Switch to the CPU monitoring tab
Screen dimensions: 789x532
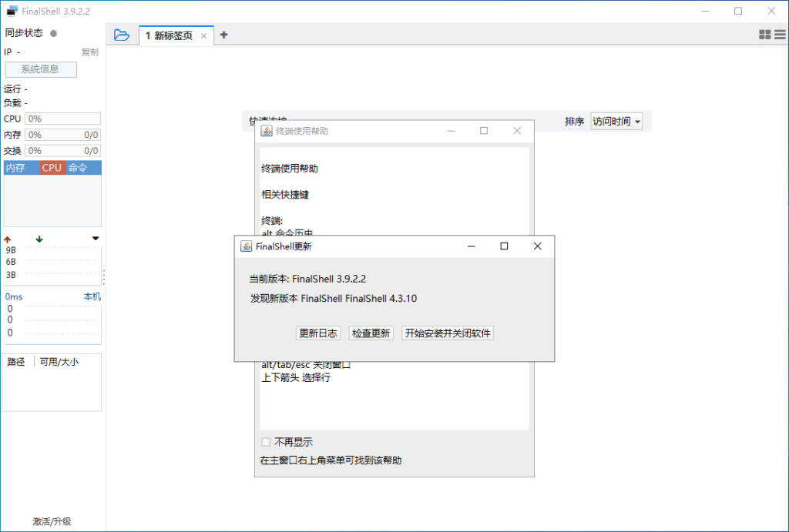(x=51, y=167)
